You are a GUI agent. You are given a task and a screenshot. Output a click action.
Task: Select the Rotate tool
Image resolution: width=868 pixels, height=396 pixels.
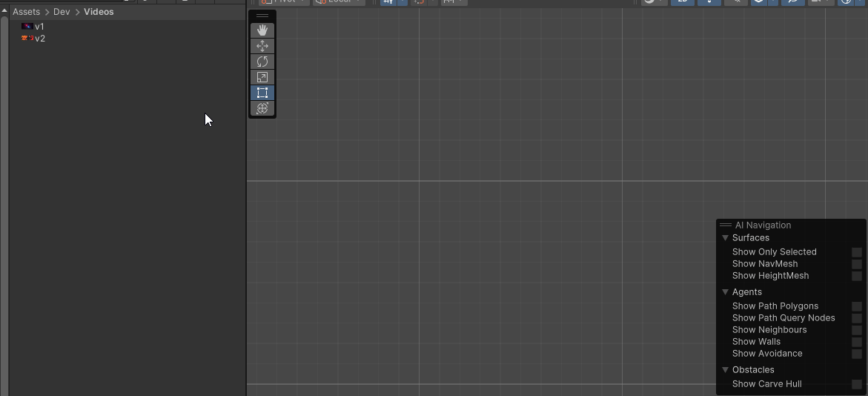tap(262, 62)
